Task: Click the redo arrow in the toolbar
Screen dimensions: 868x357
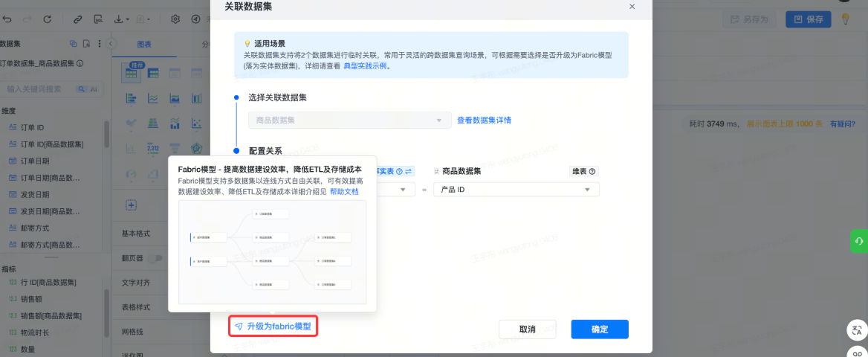Action: 27,19
